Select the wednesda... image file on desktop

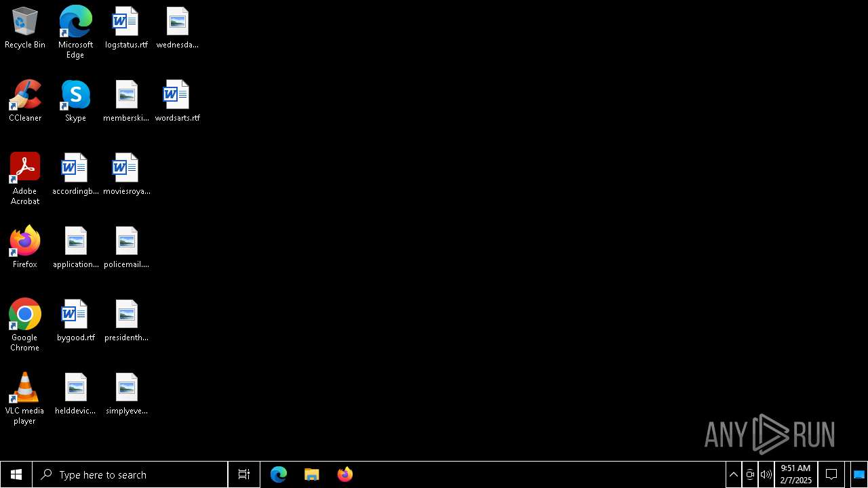click(177, 28)
